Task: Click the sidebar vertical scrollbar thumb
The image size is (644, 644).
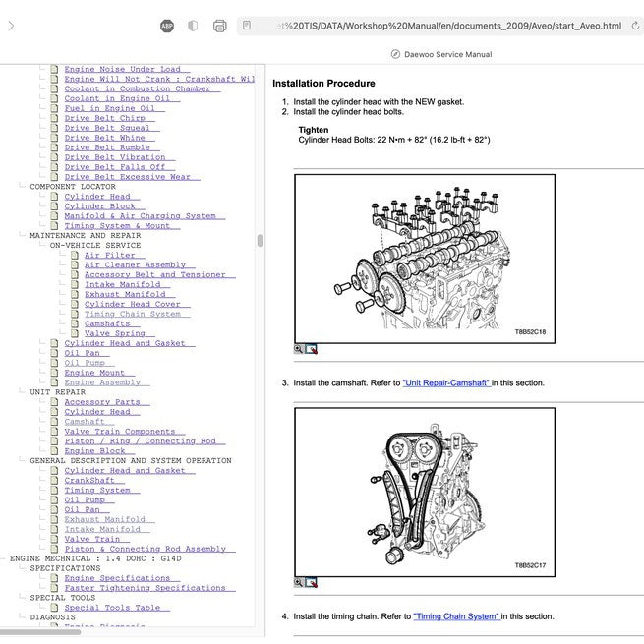Action: (260, 241)
